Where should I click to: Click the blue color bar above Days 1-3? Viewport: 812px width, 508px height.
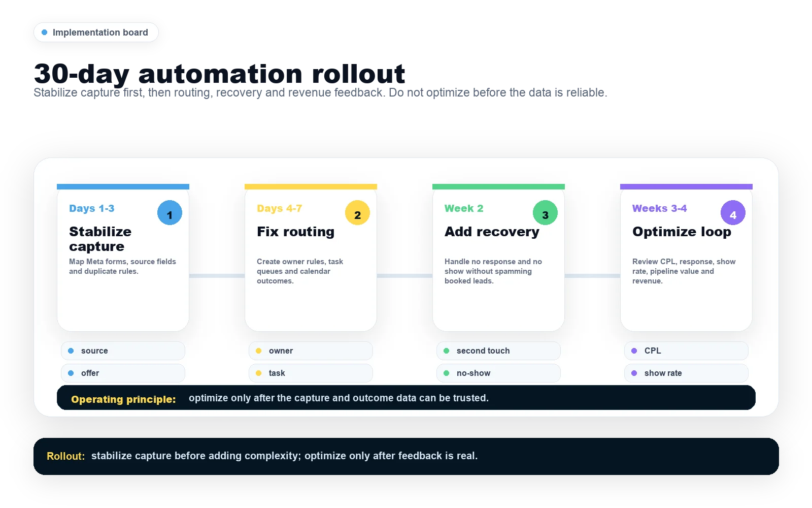point(123,186)
